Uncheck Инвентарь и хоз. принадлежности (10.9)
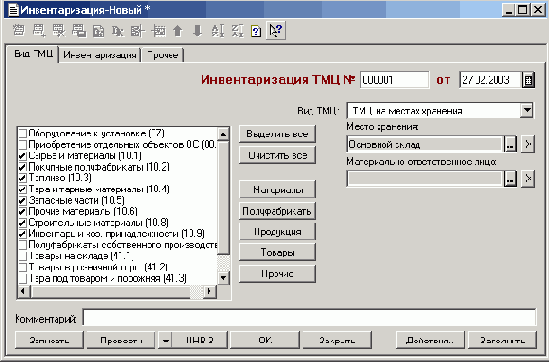 (x=23, y=234)
